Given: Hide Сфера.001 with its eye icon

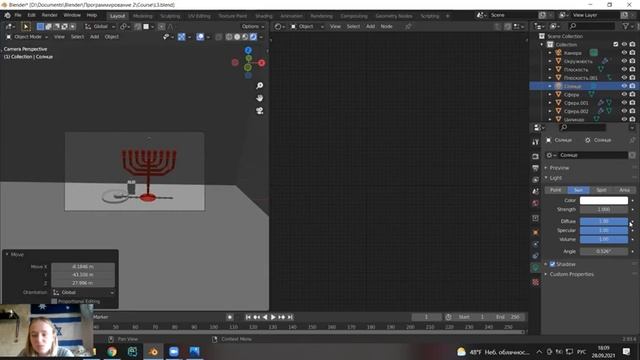Looking at the screenshot, I should tap(624, 103).
